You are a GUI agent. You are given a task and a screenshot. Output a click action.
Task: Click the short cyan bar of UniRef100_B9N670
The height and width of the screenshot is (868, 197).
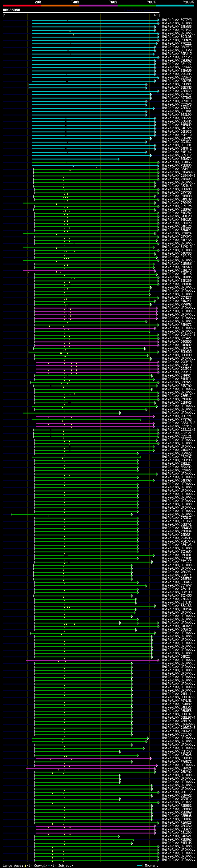click(75, 159)
